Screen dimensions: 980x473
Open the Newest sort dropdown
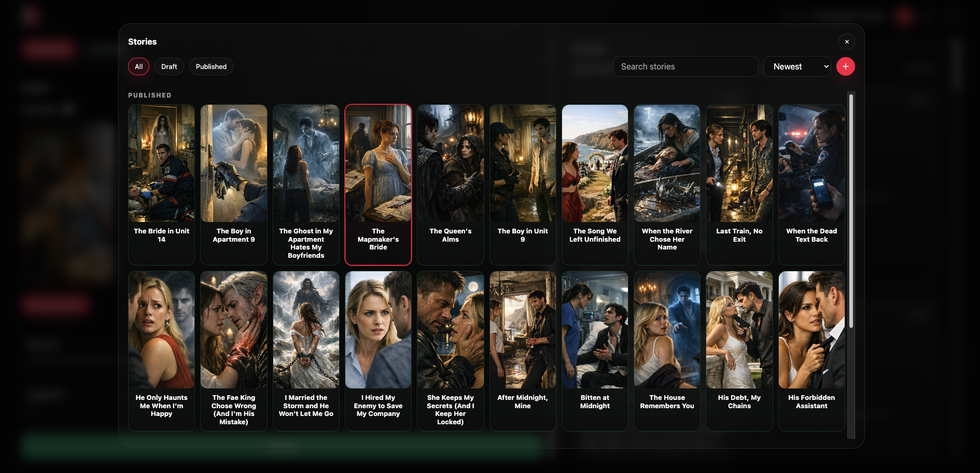click(x=797, y=66)
